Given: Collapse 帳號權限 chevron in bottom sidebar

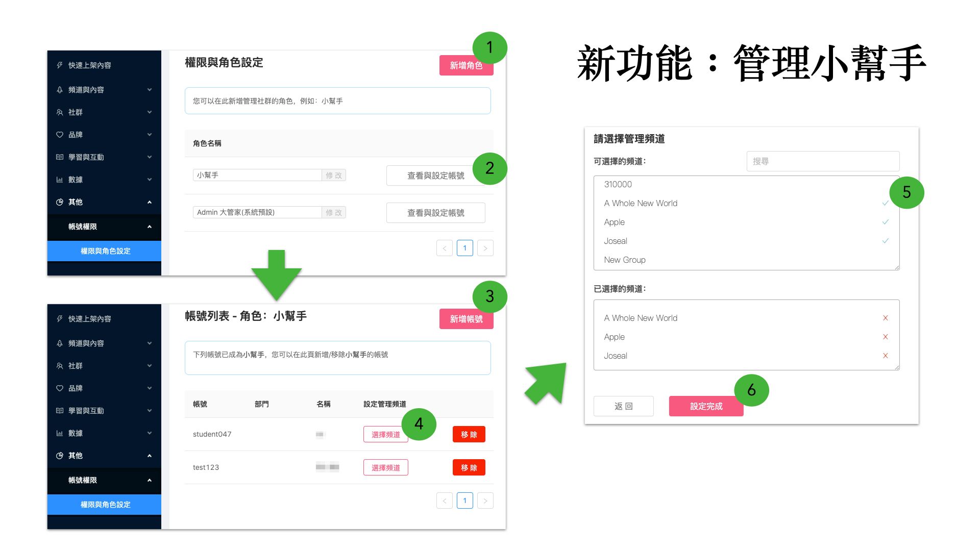Looking at the screenshot, I should (x=150, y=480).
